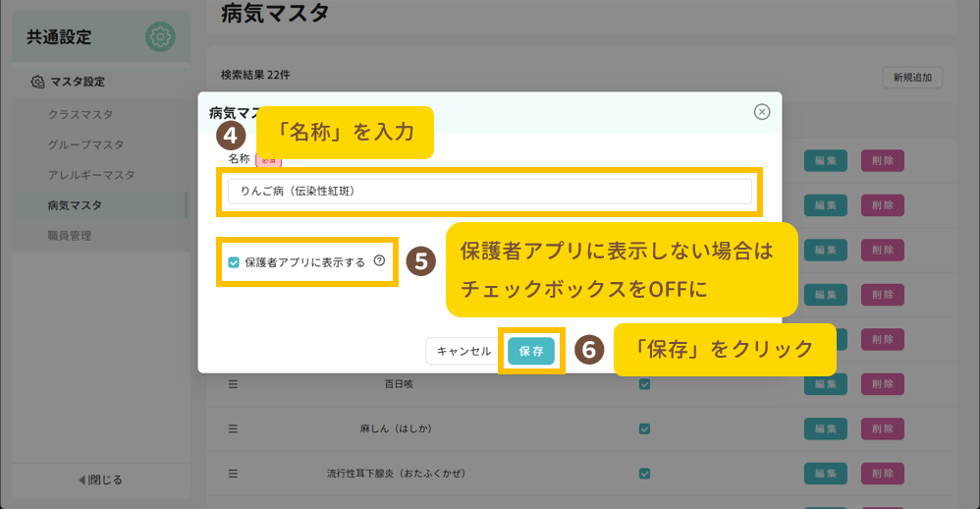Open アレルギーマスタ from the sidebar
The width and height of the screenshot is (980, 509).
(91, 175)
